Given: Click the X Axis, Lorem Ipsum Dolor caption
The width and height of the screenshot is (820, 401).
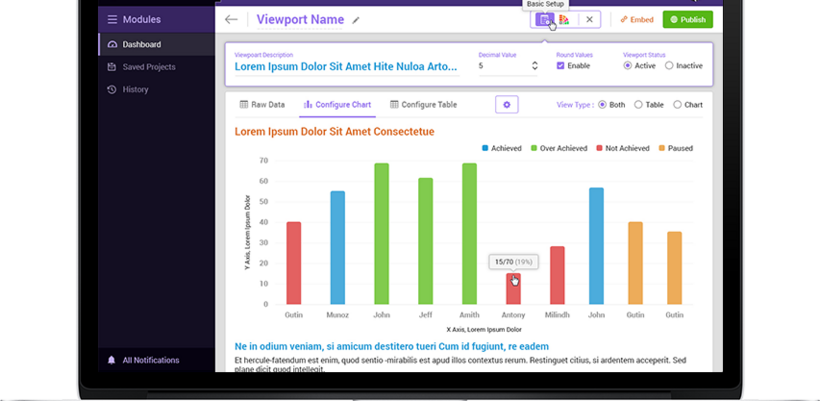Looking at the screenshot, I should click(x=484, y=330).
